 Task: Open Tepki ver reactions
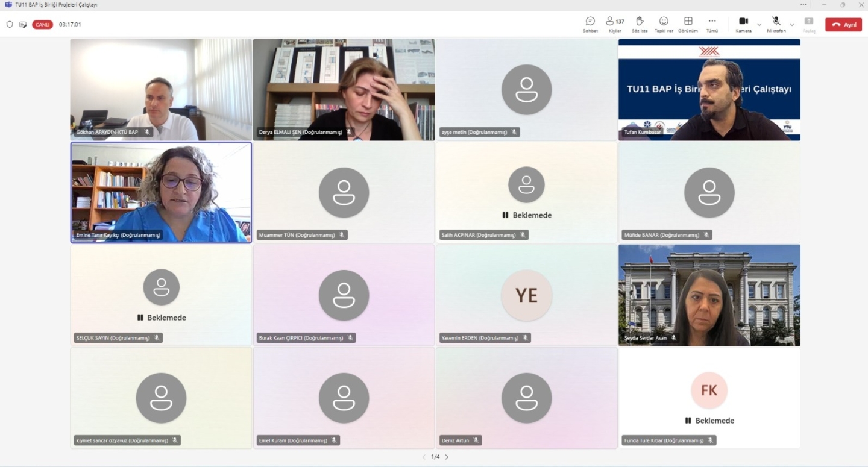664,24
